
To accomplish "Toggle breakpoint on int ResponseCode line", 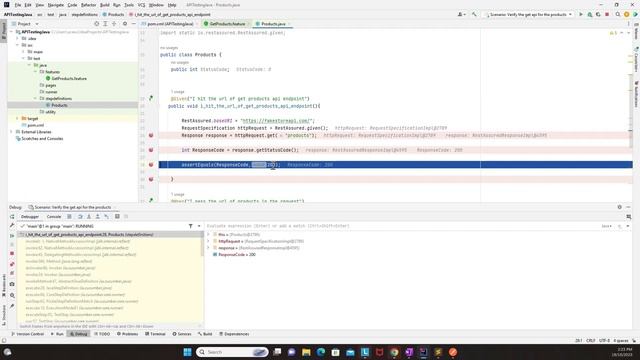I will [151, 150].
